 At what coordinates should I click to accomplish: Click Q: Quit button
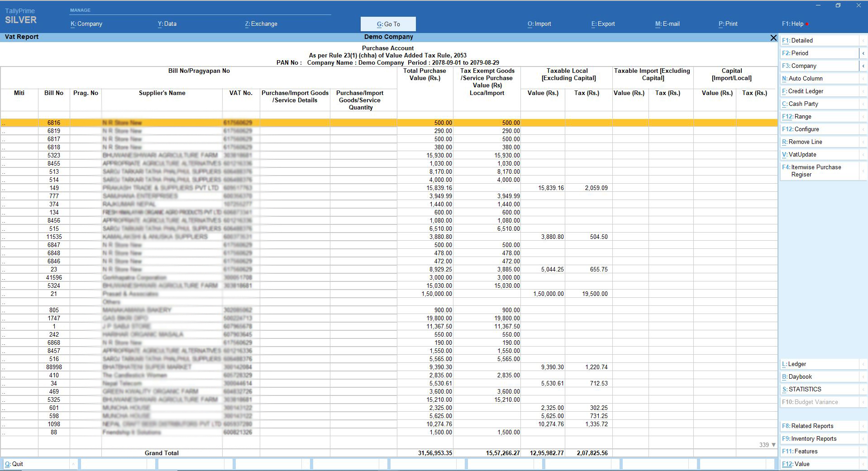click(x=36, y=464)
